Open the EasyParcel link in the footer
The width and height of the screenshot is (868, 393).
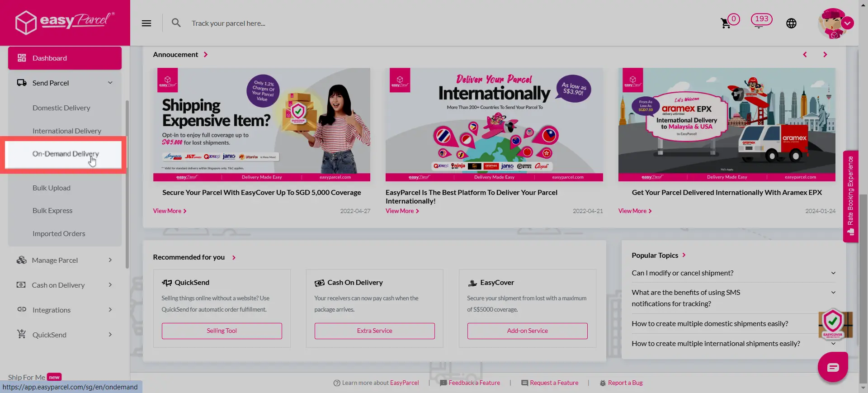(x=404, y=383)
